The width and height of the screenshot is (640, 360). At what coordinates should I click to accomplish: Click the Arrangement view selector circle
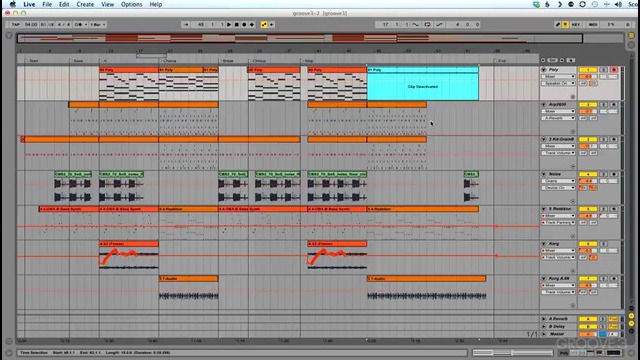[x=631, y=44]
